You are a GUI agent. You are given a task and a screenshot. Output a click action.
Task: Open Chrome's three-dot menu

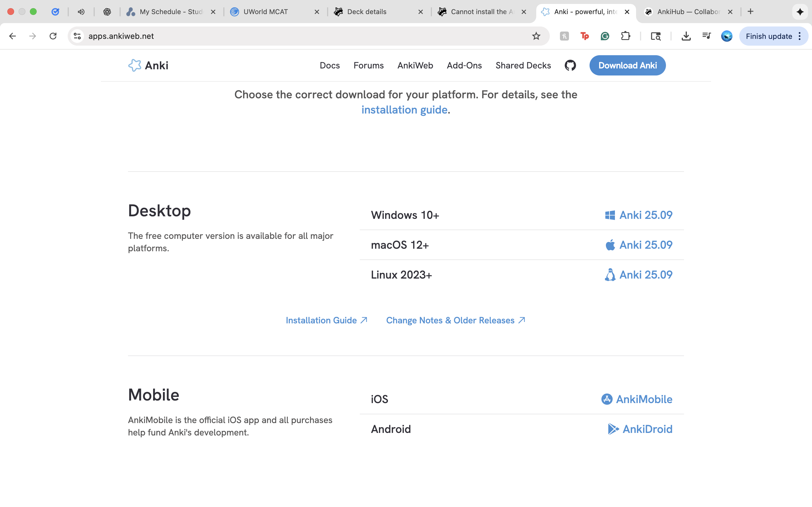click(x=800, y=36)
